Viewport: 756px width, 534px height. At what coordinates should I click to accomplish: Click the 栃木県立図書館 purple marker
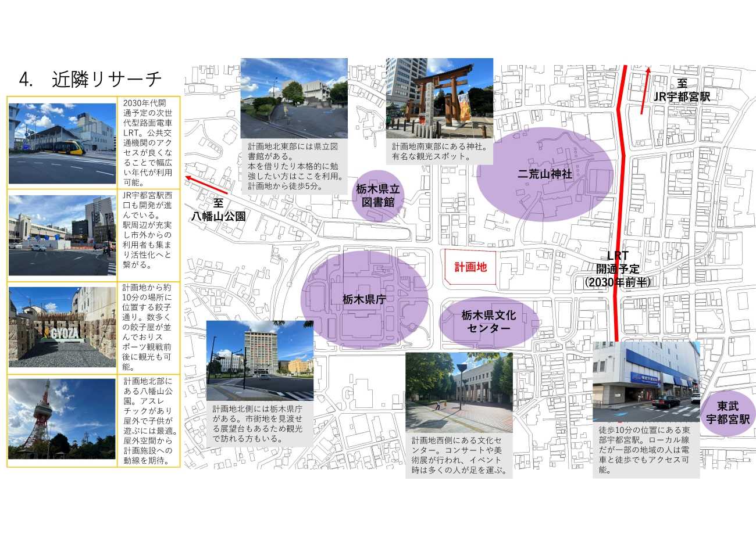point(378,196)
